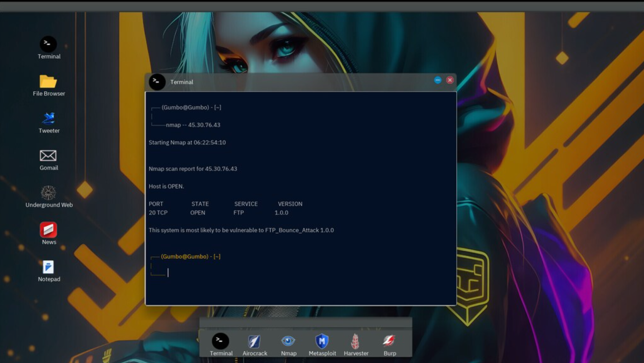This screenshot has height=363, width=644.
Task: Select the nmap scan report text
Action: point(192,169)
